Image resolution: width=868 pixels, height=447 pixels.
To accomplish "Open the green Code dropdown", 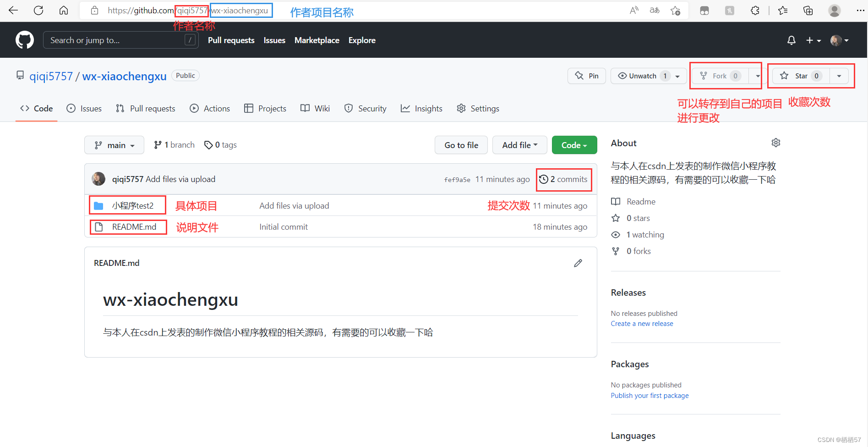I will 574,145.
